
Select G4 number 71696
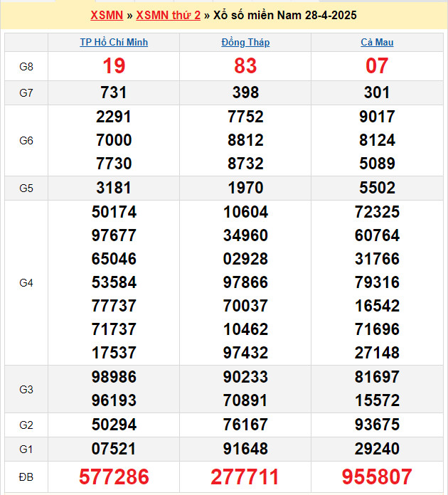pos(378,329)
